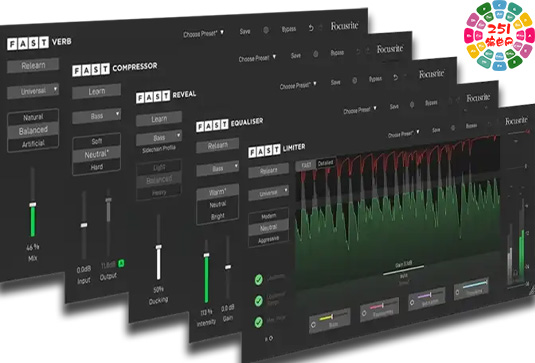Click Focusrite logo in FAST Limiter window
Image resolution: width=535 pixels, height=363 pixels.
pos(516,121)
